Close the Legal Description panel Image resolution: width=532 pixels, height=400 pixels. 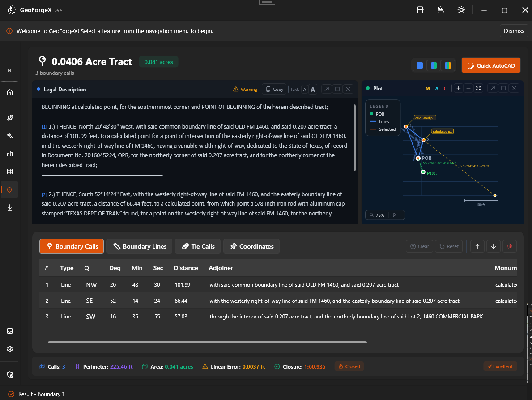[x=348, y=89]
